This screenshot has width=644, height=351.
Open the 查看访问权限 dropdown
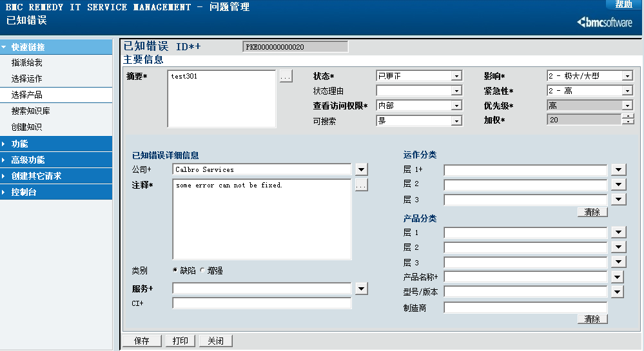tap(456, 106)
